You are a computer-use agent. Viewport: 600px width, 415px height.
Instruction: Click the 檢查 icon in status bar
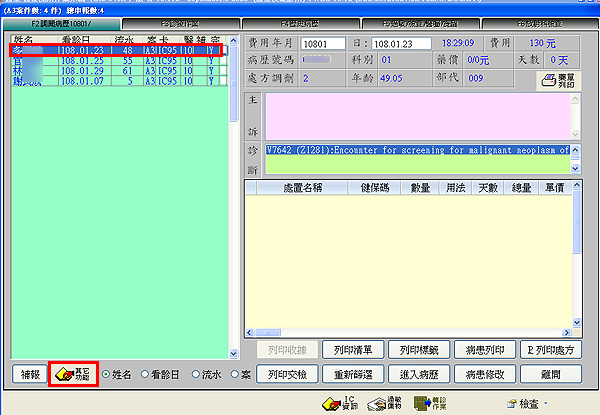pyautogui.click(x=519, y=403)
